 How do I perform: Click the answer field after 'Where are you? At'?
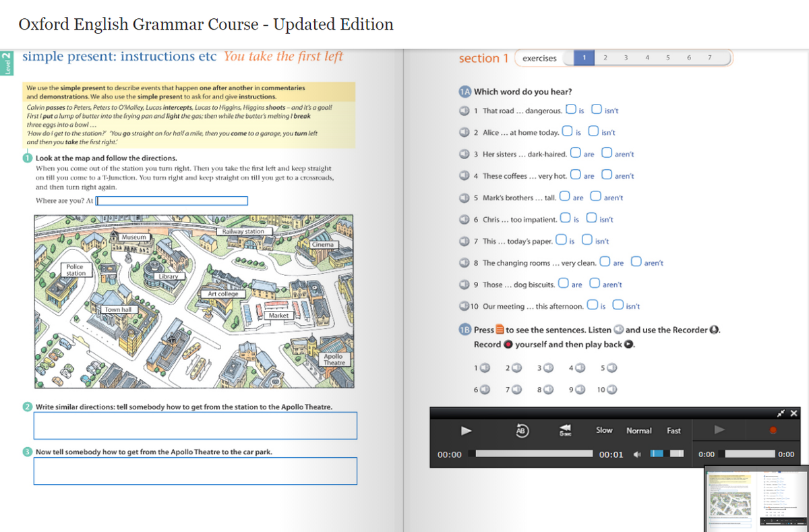pos(172,200)
